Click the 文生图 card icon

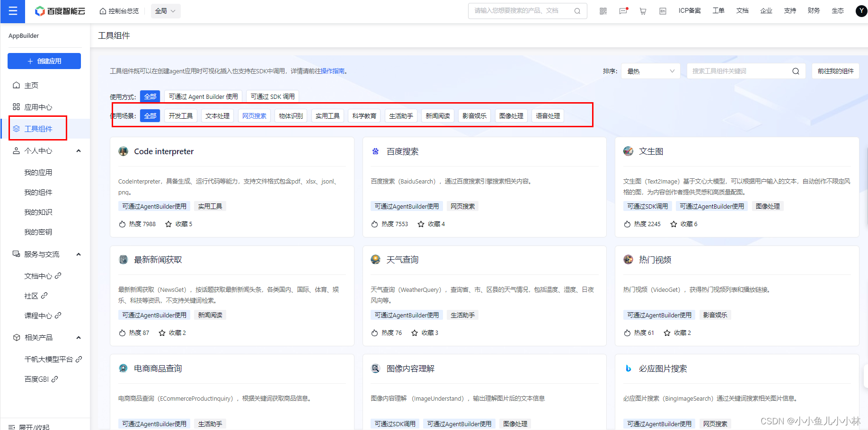pyautogui.click(x=628, y=151)
